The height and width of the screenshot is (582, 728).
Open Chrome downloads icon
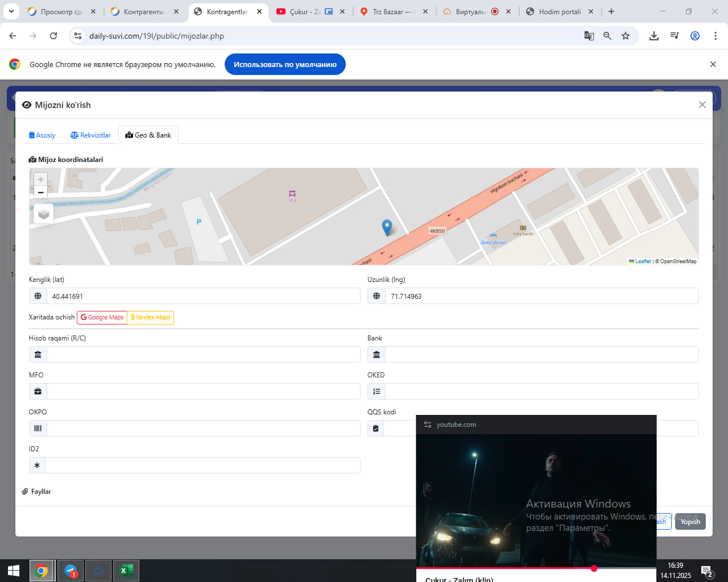[654, 36]
